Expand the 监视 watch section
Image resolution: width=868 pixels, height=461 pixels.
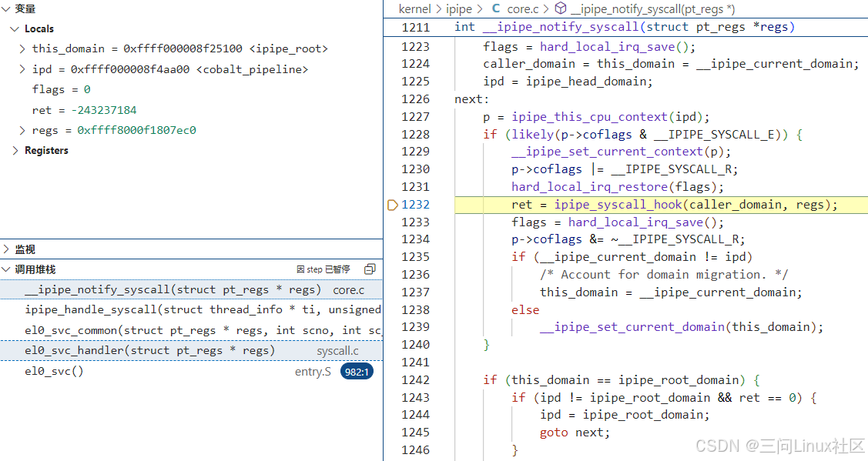point(6,249)
